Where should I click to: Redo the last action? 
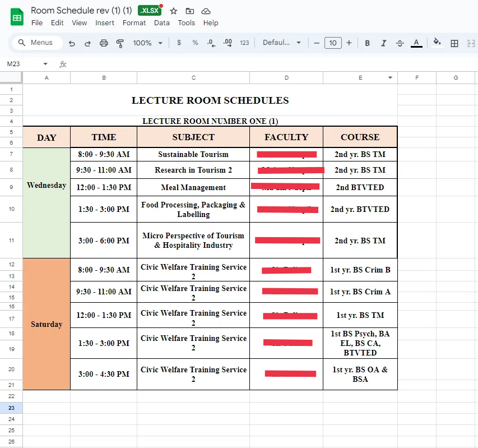tap(87, 43)
